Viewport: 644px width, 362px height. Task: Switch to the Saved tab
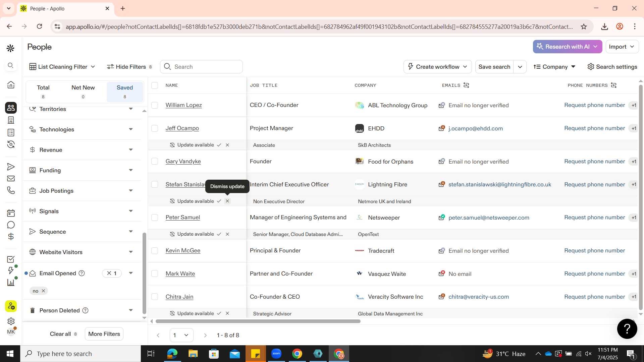tap(125, 92)
